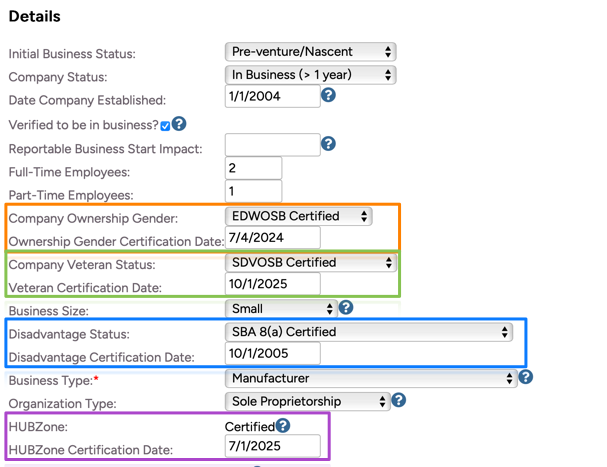
Task: Change the Company Veteran Status selection
Action: pyautogui.click(x=310, y=262)
